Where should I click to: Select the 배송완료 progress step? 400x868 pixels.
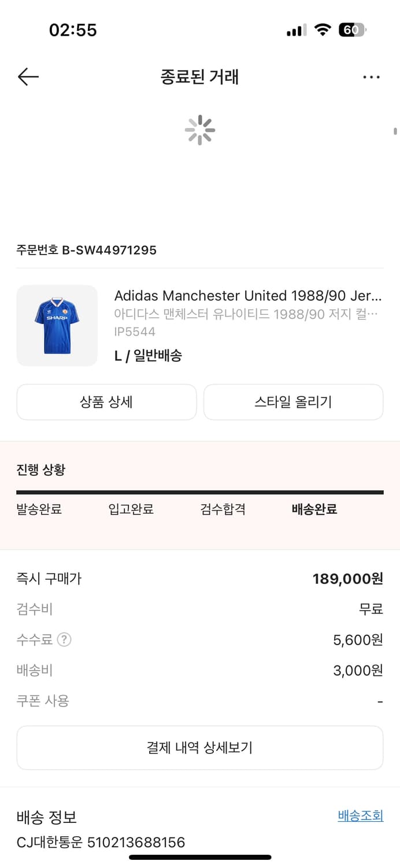pos(314,509)
